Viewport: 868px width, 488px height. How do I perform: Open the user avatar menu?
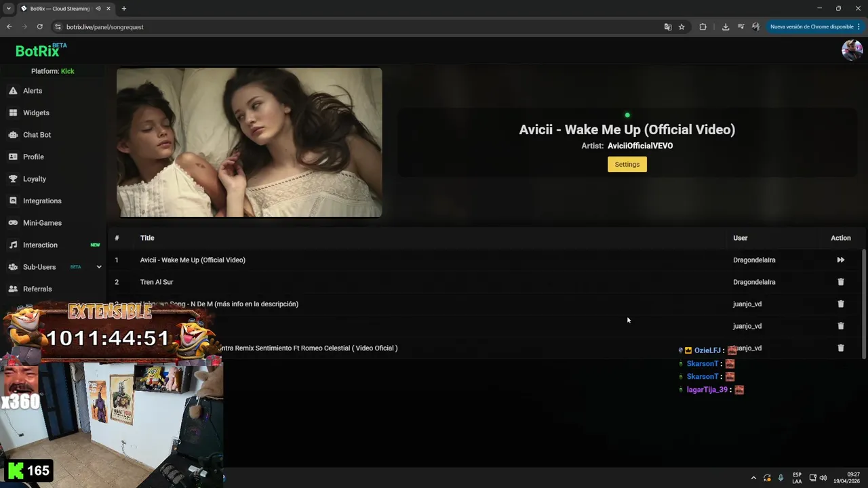pos(852,50)
